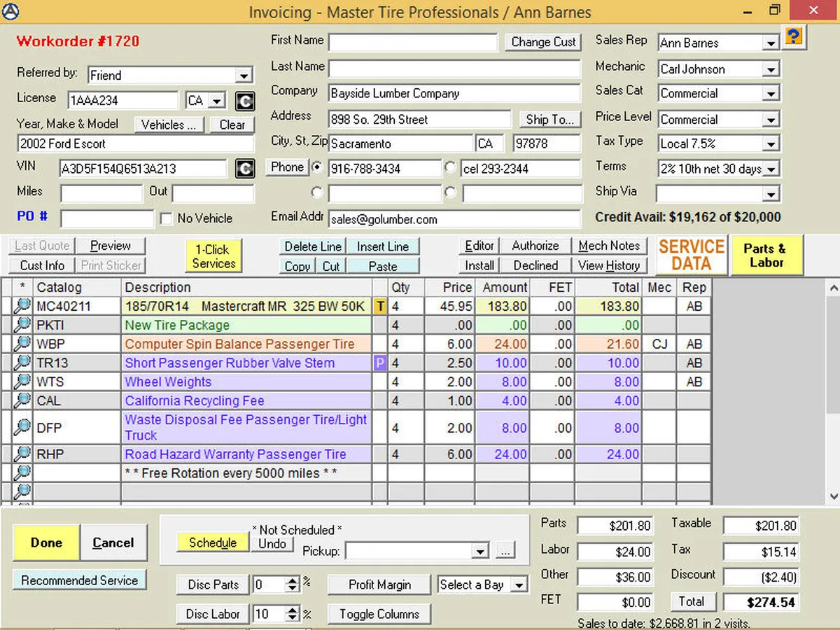This screenshot has width=840, height=630.
Task: Click the orange T flag on the Mastercraft line
Action: coord(380,306)
